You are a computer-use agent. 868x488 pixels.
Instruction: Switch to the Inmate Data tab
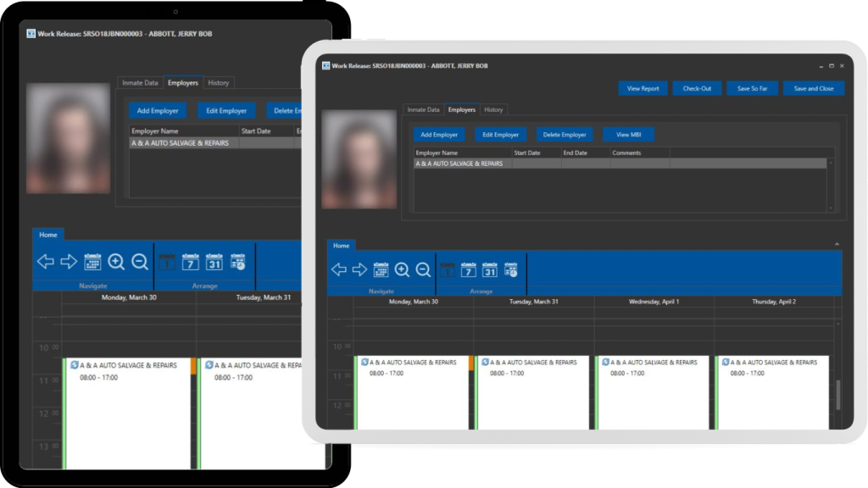point(424,109)
